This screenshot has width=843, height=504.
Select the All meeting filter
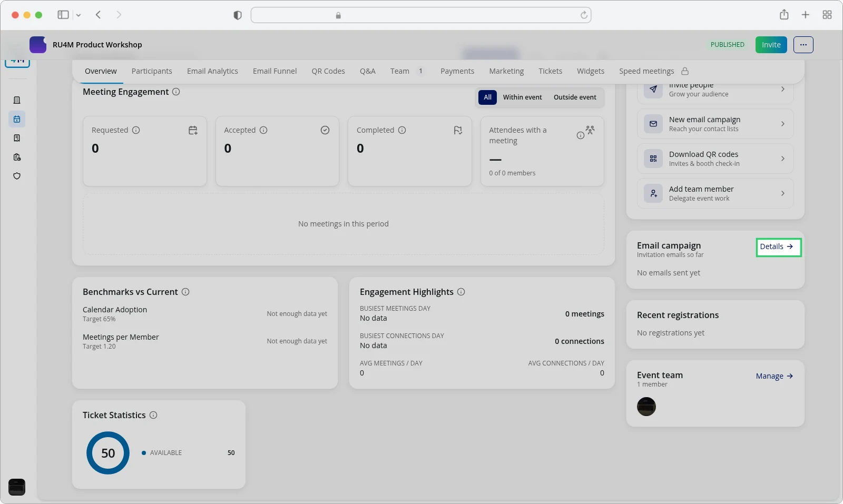[x=487, y=97]
